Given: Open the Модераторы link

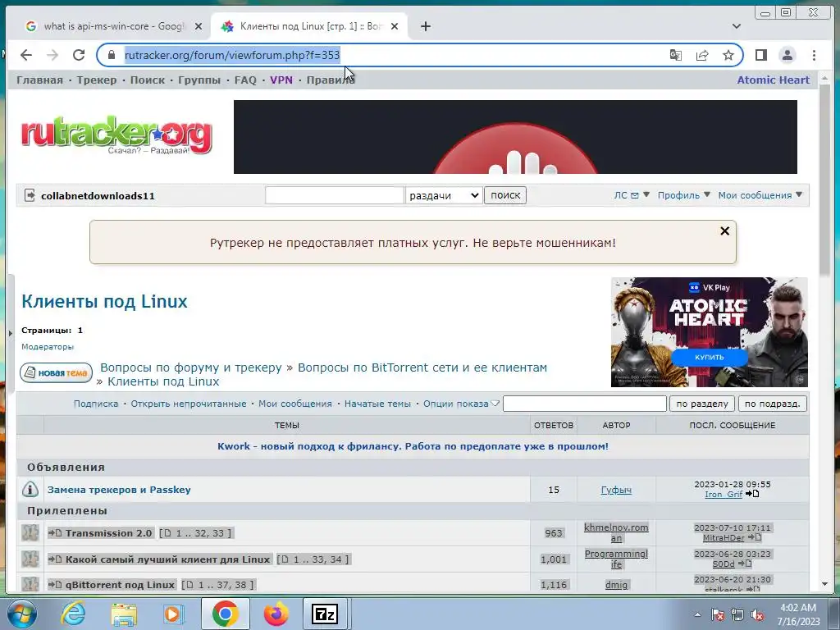Looking at the screenshot, I should tap(48, 347).
